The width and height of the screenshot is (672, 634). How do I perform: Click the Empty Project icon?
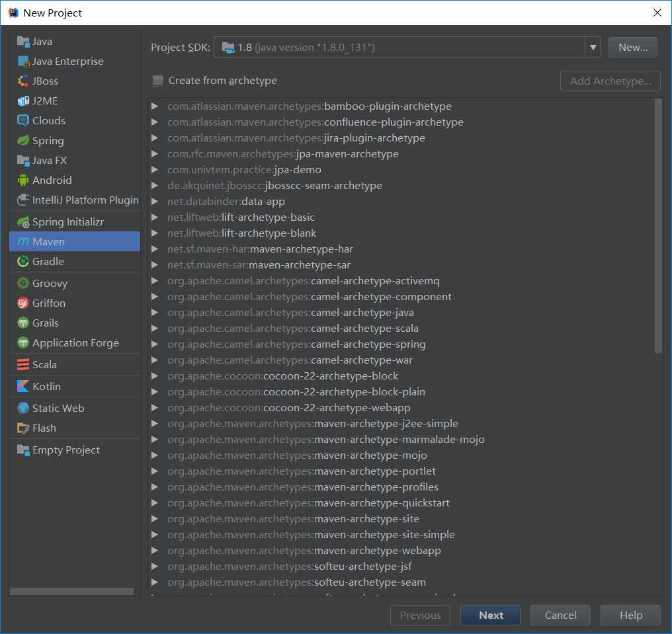[22, 450]
